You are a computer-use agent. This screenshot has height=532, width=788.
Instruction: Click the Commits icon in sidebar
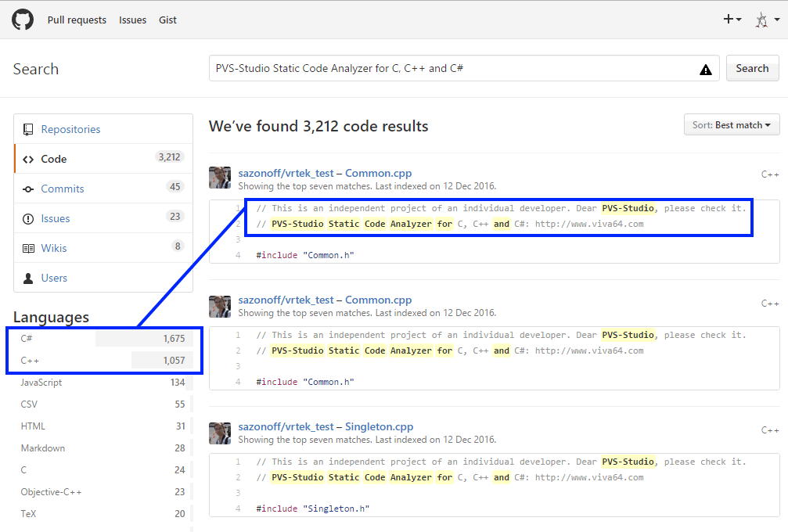coord(28,189)
